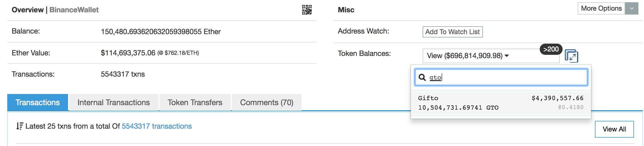The height and width of the screenshot is (146, 644).
Task: Click the sort icon beside Latest 25 txns
Action: click(19, 126)
